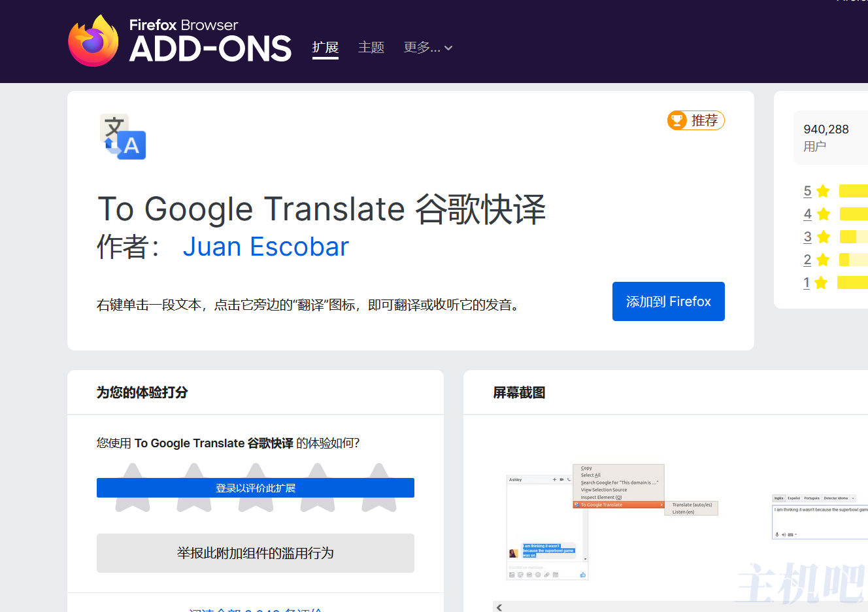Click the yellow star beside rating 5
Image resolution: width=868 pixels, height=612 pixels.
pos(823,191)
